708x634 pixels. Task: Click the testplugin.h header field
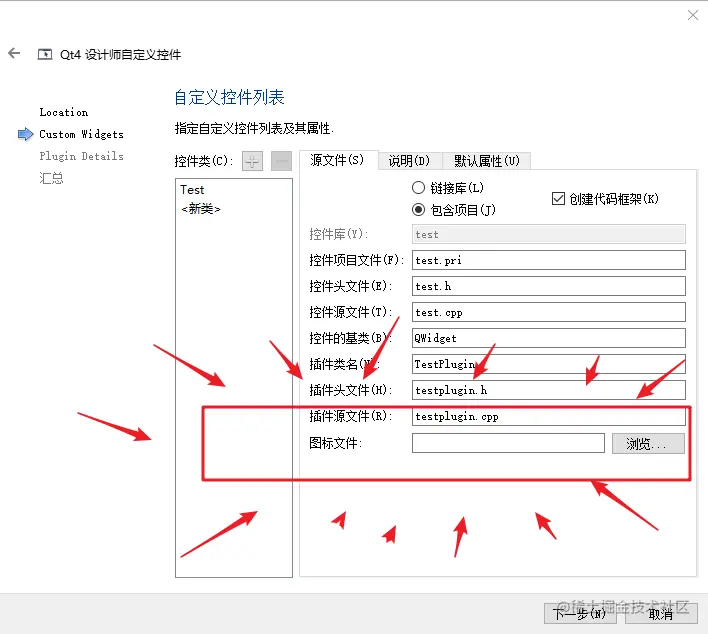pyautogui.click(x=549, y=390)
